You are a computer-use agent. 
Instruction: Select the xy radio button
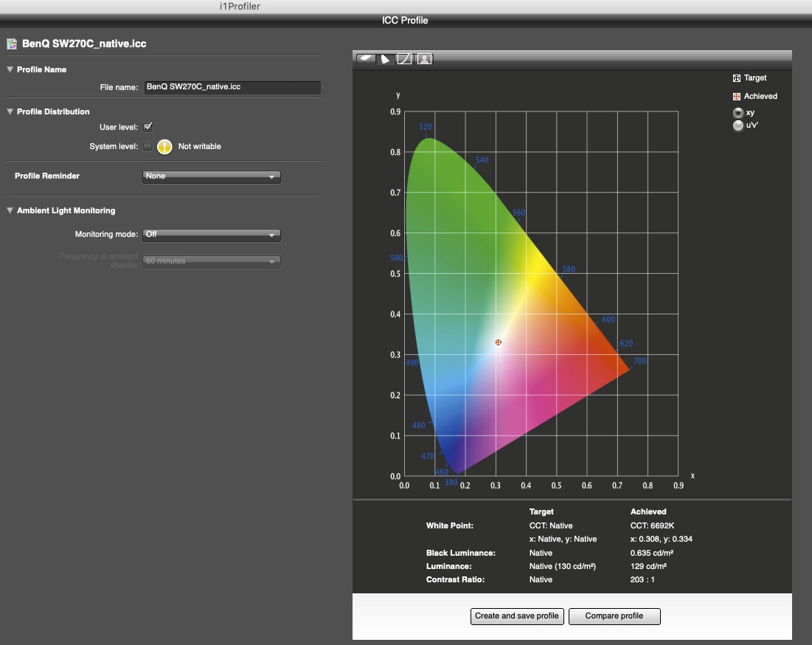coord(738,113)
